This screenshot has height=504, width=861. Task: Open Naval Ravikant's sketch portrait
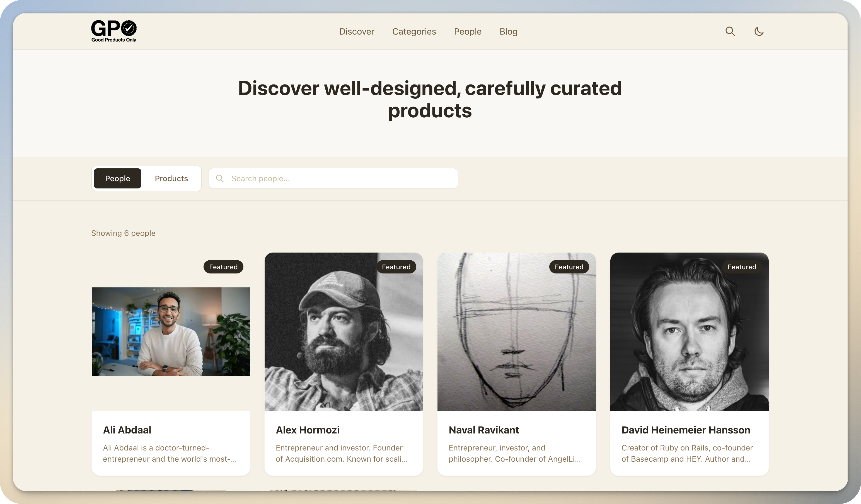point(517,331)
